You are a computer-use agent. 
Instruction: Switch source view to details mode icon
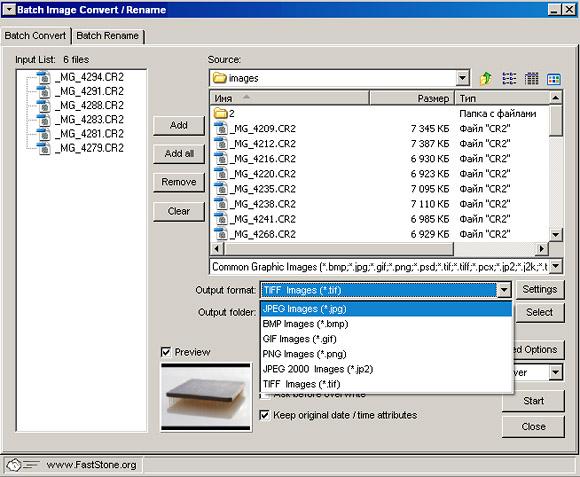tap(532, 78)
